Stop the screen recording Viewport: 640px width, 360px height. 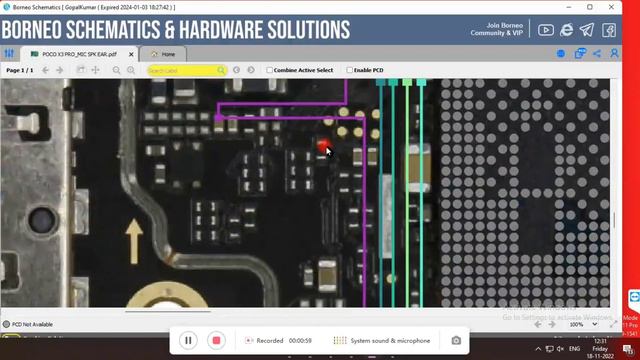coord(216,340)
